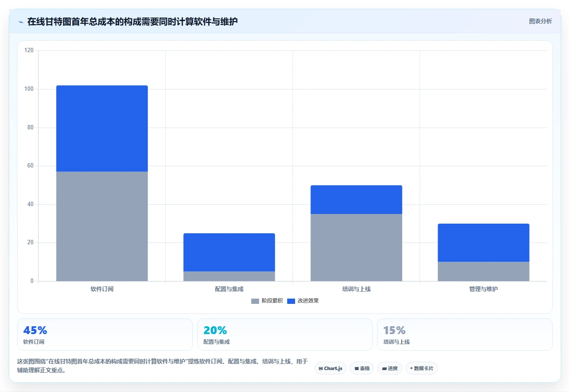Click the description paragraph below the cards
Image resolution: width=570 pixels, height=392 pixels.
click(162, 366)
